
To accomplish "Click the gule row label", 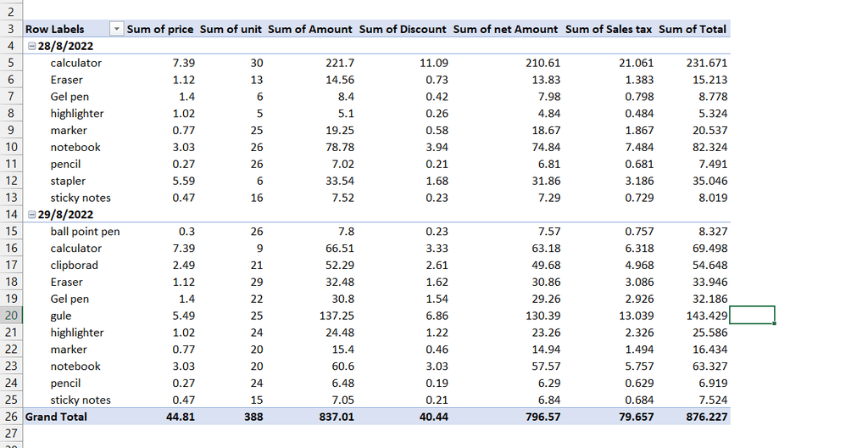I will [61, 316].
